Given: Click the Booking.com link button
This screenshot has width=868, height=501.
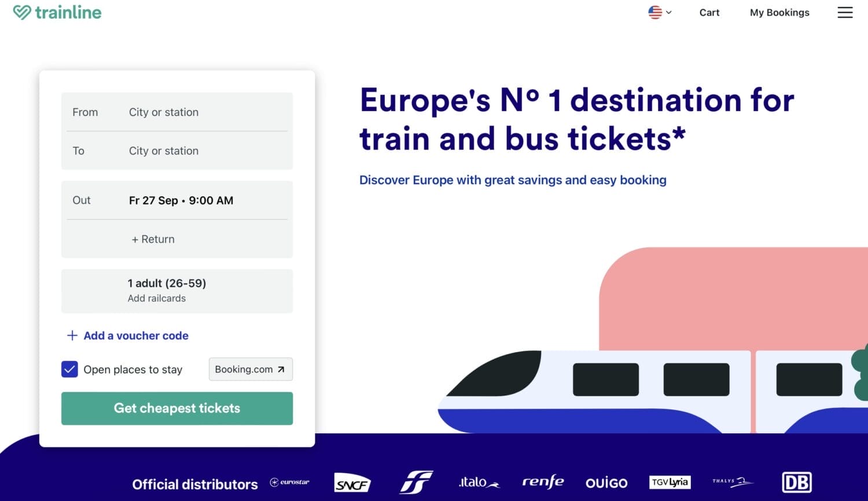Looking at the screenshot, I should tap(250, 369).
